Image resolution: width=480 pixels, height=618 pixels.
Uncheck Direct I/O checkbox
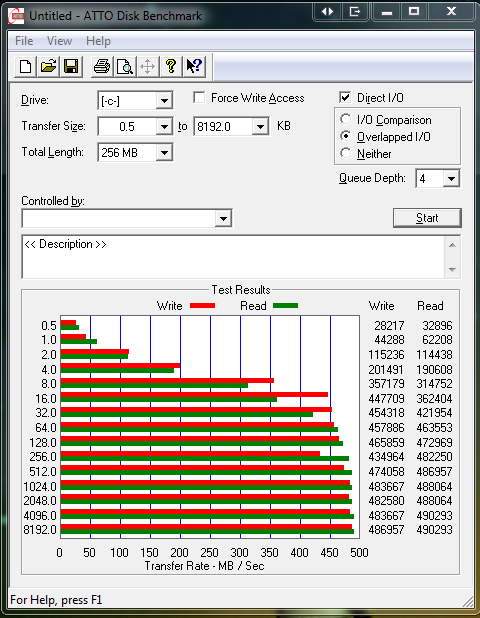pyautogui.click(x=345, y=97)
